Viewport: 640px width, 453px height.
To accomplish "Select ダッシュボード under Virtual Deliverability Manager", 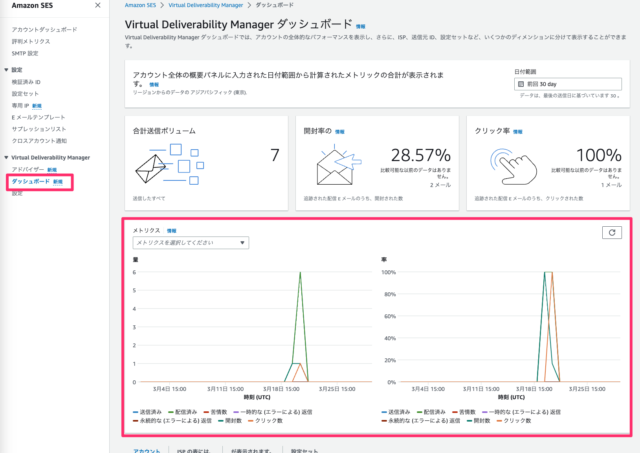I will pos(31,181).
